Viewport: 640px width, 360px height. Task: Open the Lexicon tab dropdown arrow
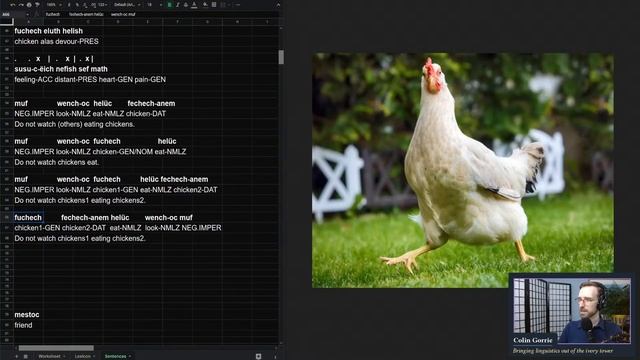coord(94,356)
